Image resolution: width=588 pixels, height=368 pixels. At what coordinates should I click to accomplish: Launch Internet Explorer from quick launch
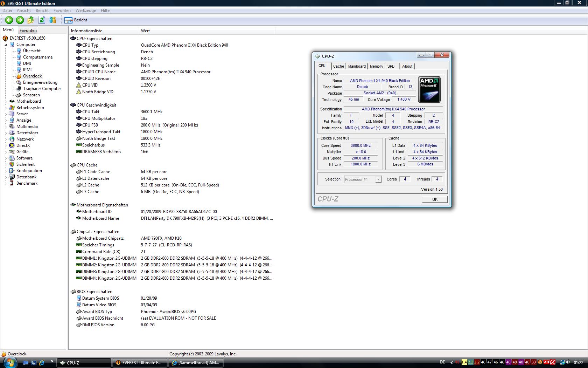tap(42, 363)
